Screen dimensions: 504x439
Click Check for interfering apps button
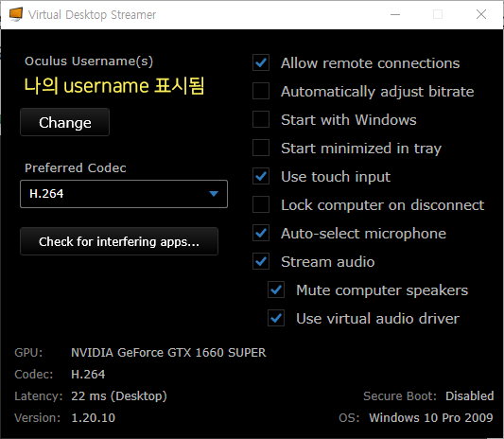(x=119, y=241)
